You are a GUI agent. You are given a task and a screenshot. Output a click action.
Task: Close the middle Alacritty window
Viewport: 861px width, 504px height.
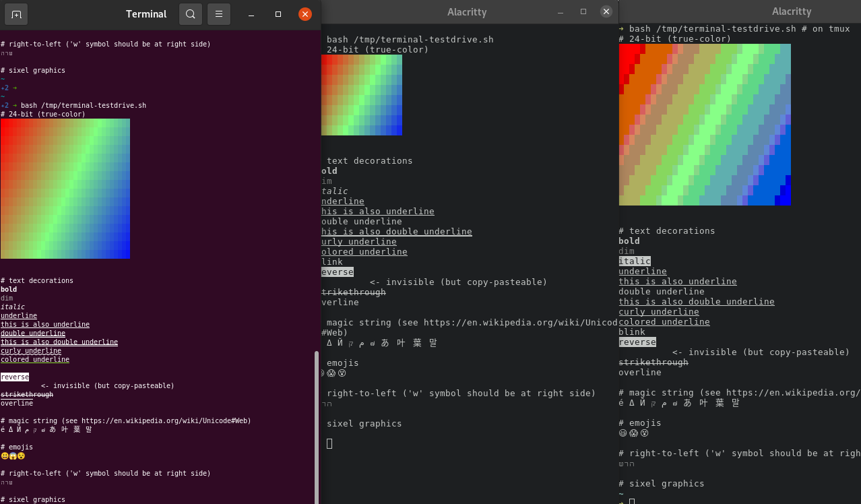click(606, 11)
